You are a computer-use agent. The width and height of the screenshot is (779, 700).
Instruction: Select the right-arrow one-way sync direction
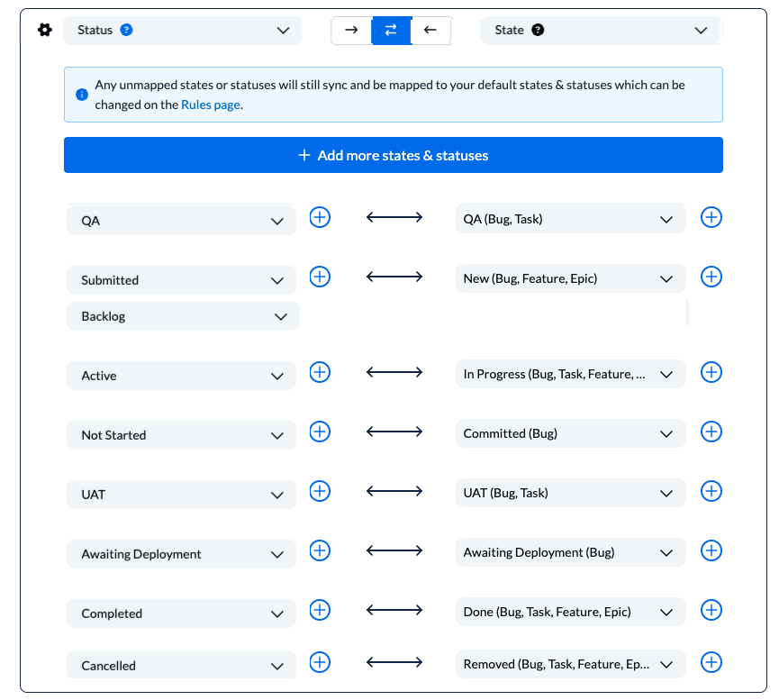(351, 31)
